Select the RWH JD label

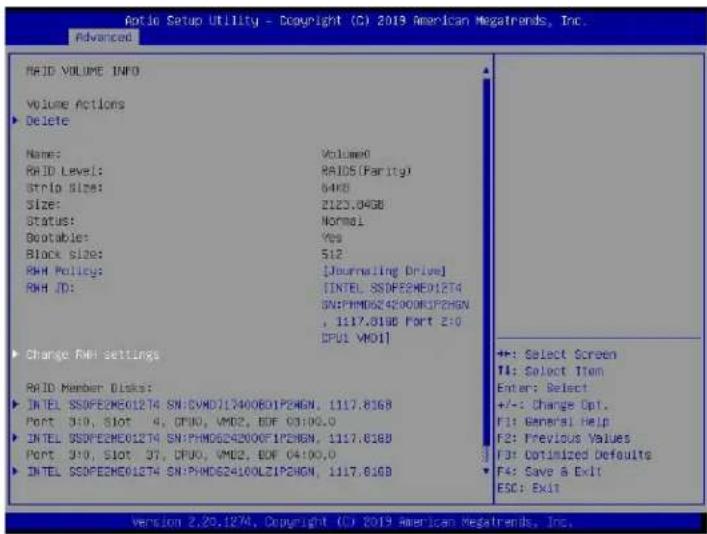[50, 288]
